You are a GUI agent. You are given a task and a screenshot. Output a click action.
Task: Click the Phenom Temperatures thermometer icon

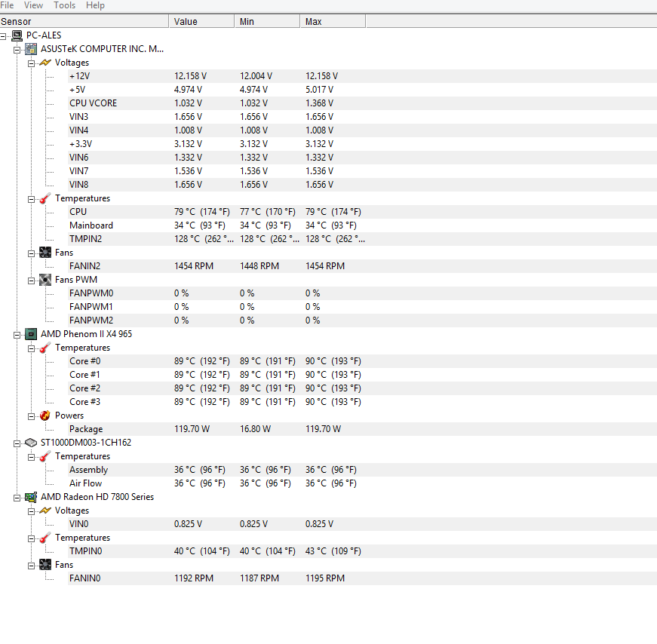(45, 348)
